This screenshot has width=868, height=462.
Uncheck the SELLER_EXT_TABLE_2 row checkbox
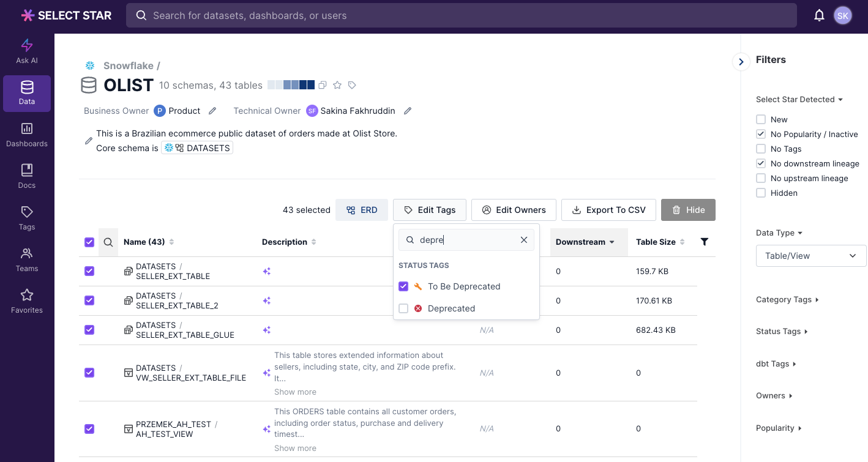pos(89,300)
